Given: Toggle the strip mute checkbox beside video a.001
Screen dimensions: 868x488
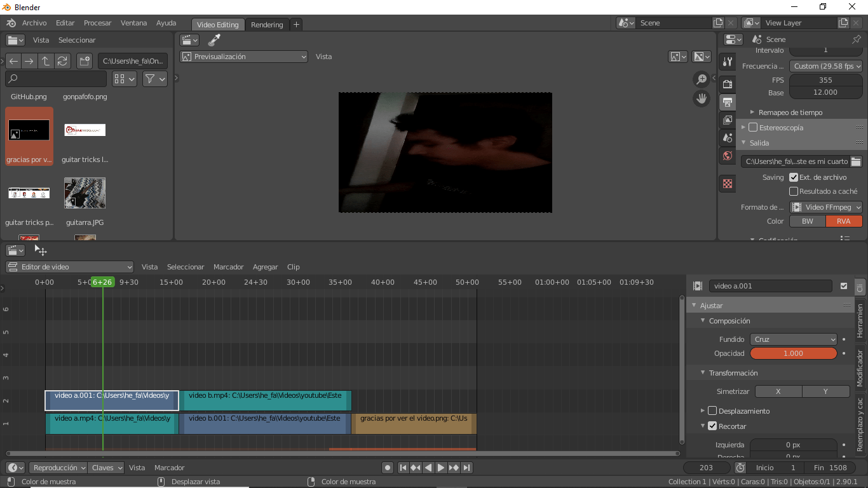Looking at the screenshot, I should [x=844, y=286].
